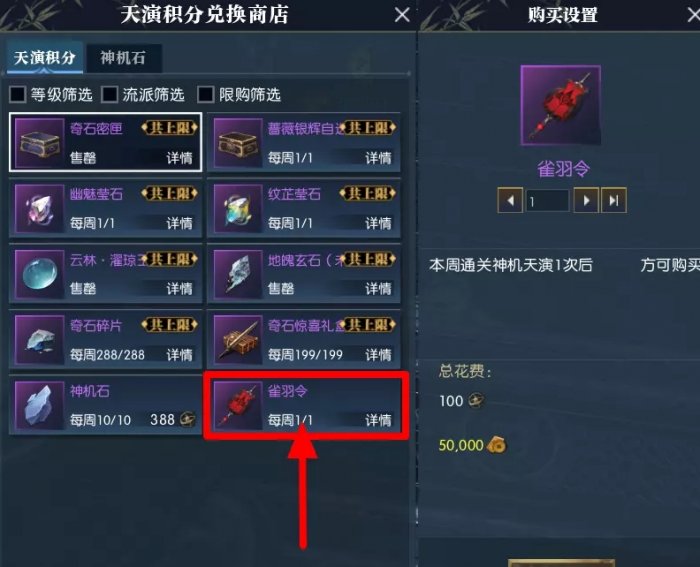Click the 幽魅莹石 gem icon
700x567 pixels.
coord(40,208)
